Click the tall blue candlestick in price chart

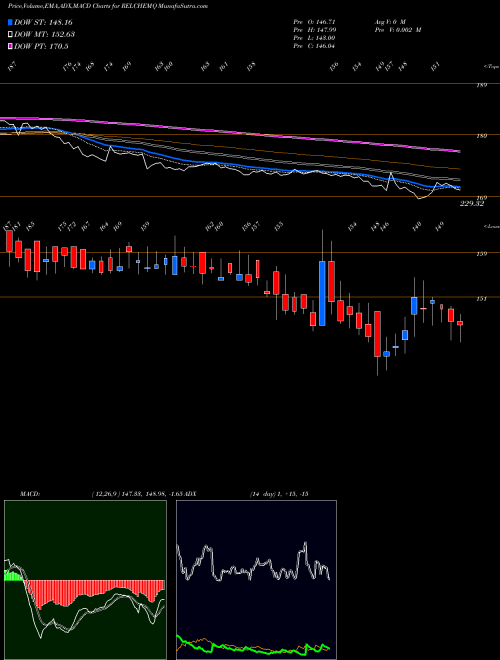click(x=322, y=293)
